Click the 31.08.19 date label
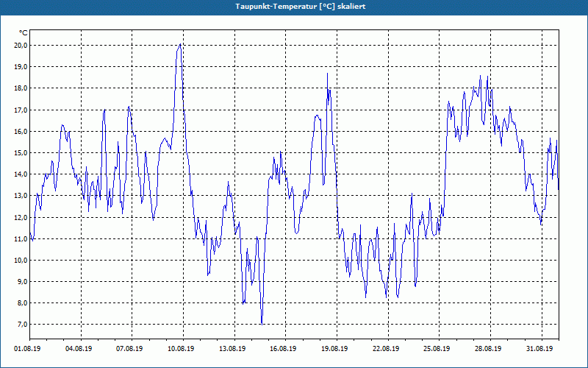This screenshot has width=588, height=368. click(539, 349)
